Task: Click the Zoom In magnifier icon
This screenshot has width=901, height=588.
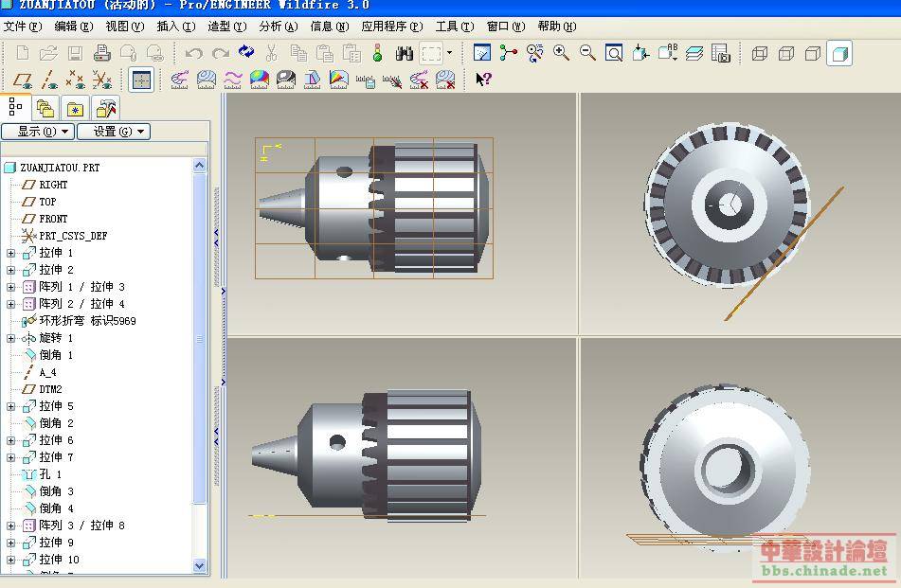Action: coord(561,53)
